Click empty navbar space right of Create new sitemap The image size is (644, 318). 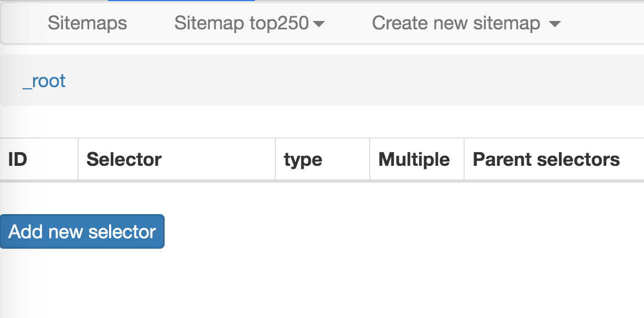603,23
